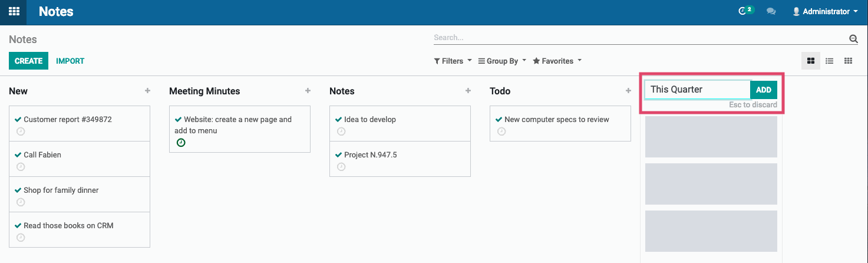This screenshot has width=868, height=263.
Task: Open the Administrator user menu
Action: [825, 11]
